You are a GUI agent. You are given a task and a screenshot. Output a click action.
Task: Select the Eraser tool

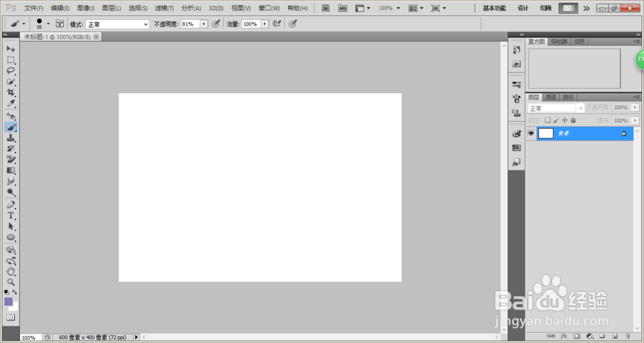click(x=11, y=159)
